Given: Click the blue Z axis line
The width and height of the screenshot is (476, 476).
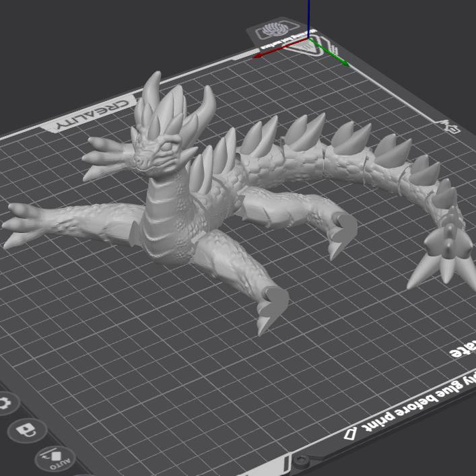Looking at the screenshot, I should 308,17.
